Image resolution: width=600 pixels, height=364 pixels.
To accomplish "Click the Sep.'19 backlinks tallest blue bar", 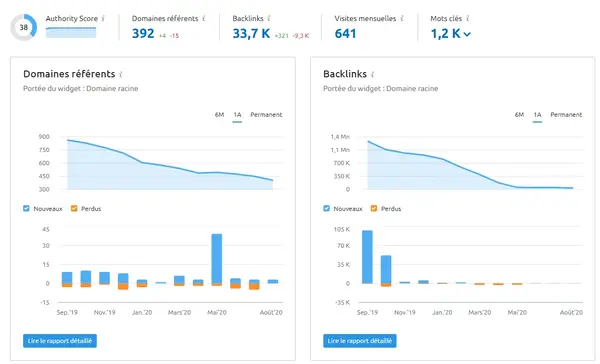I will pyautogui.click(x=367, y=257).
